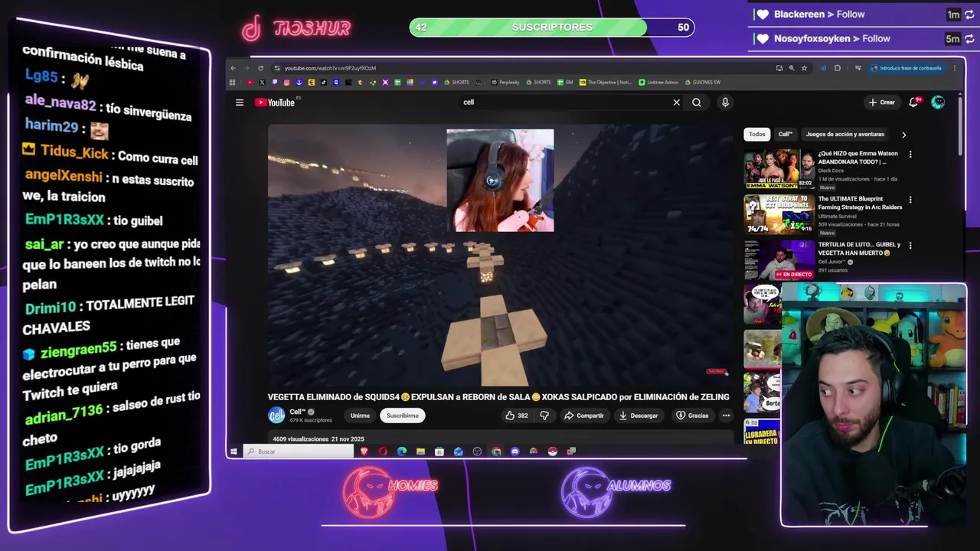Open more video actions ellipsis
This screenshot has width=980, height=551.
coord(726,416)
